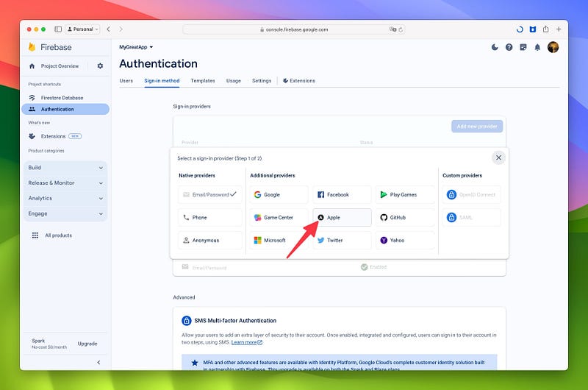Choose Apple as sign-in provider
Image resolution: width=588 pixels, height=390 pixels.
342,218
